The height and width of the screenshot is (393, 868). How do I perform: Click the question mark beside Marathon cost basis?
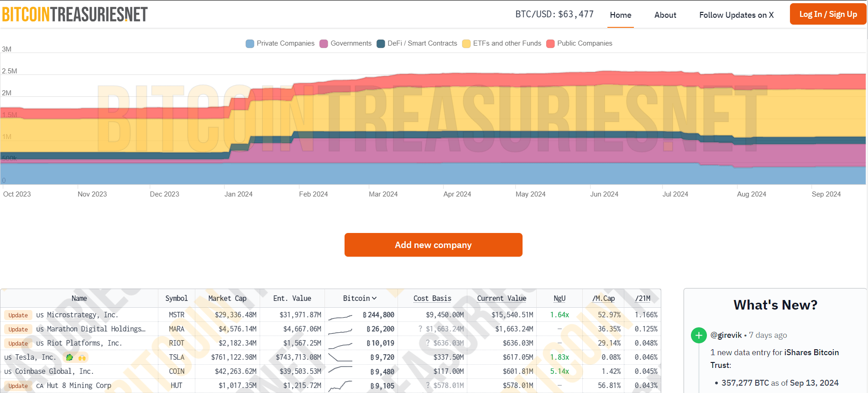point(420,329)
